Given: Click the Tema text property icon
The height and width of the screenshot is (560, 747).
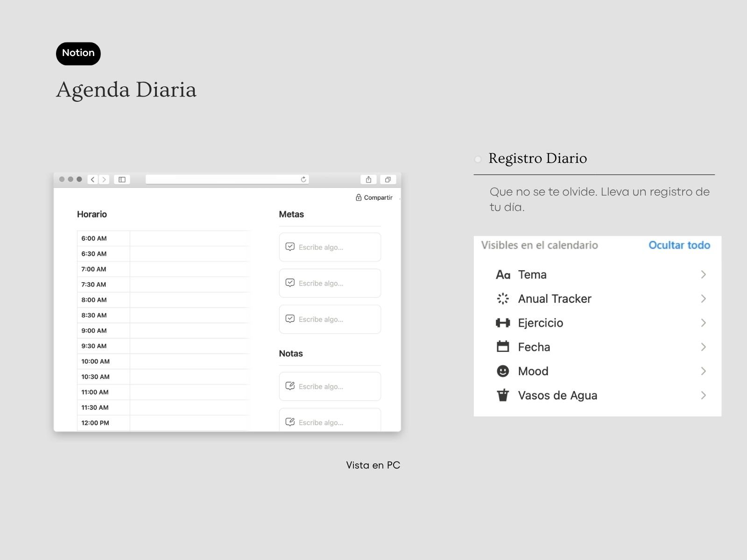Looking at the screenshot, I should [x=503, y=275].
